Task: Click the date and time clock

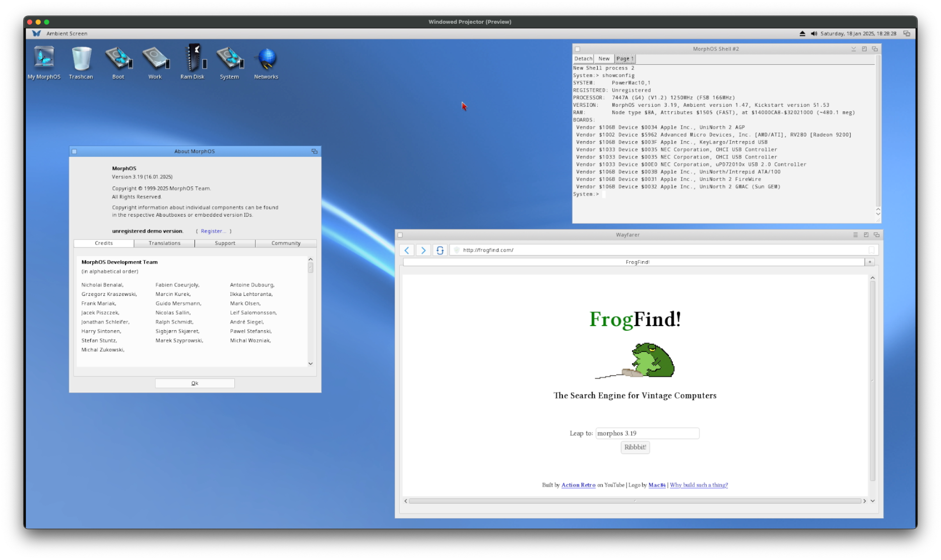Action: 858,33
